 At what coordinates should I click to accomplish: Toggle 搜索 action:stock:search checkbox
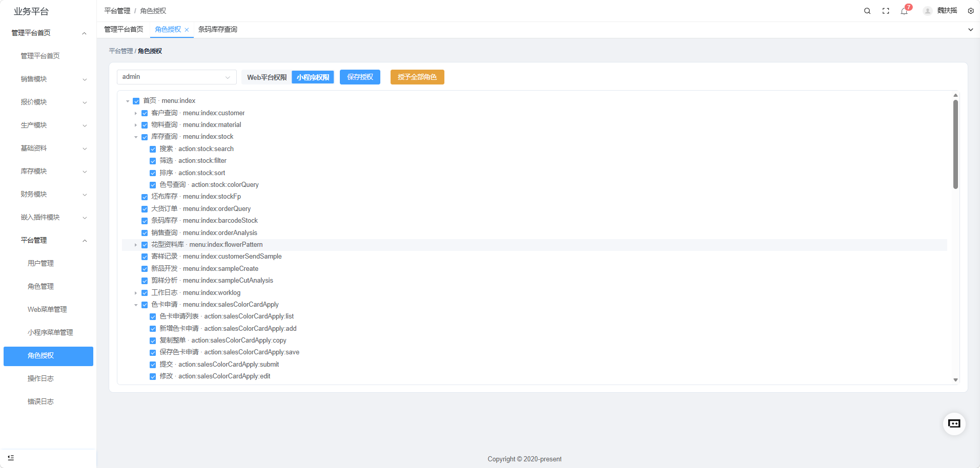click(153, 149)
